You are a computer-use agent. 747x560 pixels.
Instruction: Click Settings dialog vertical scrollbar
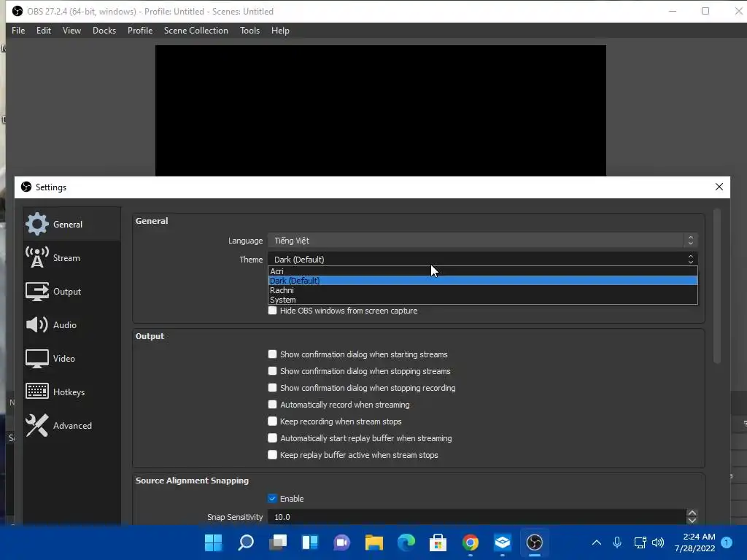pyautogui.click(x=716, y=286)
